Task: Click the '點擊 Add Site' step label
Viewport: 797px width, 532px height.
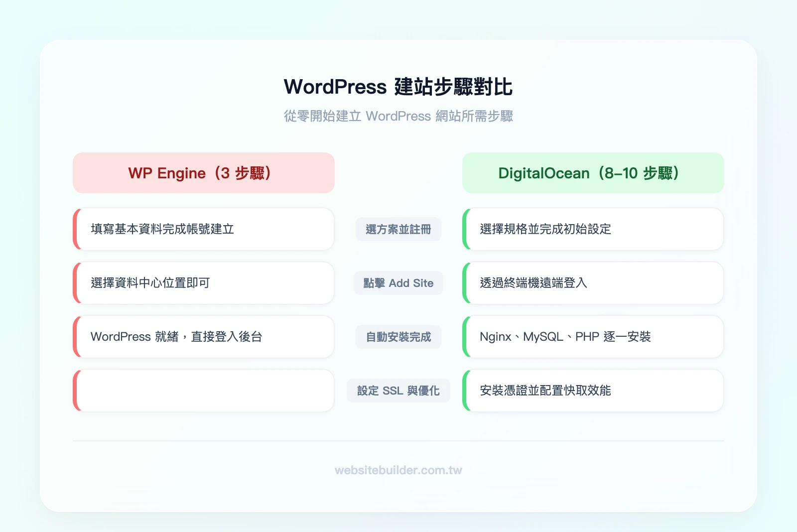Action: coord(398,283)
